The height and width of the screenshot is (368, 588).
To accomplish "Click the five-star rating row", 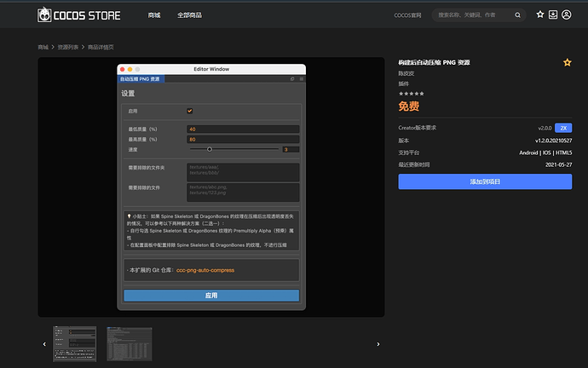I will pyautogui.click(x=412, y=94).
